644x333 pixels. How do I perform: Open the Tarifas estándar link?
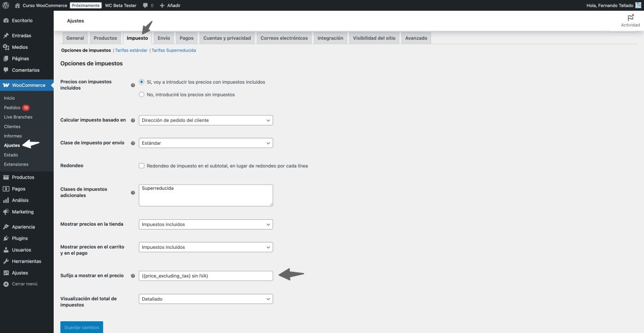130,49
